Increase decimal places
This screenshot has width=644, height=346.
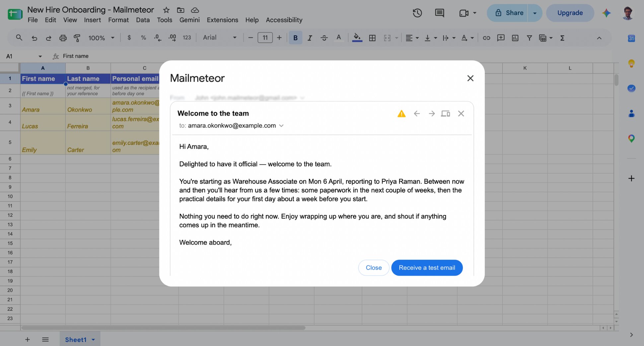[172, 38]
